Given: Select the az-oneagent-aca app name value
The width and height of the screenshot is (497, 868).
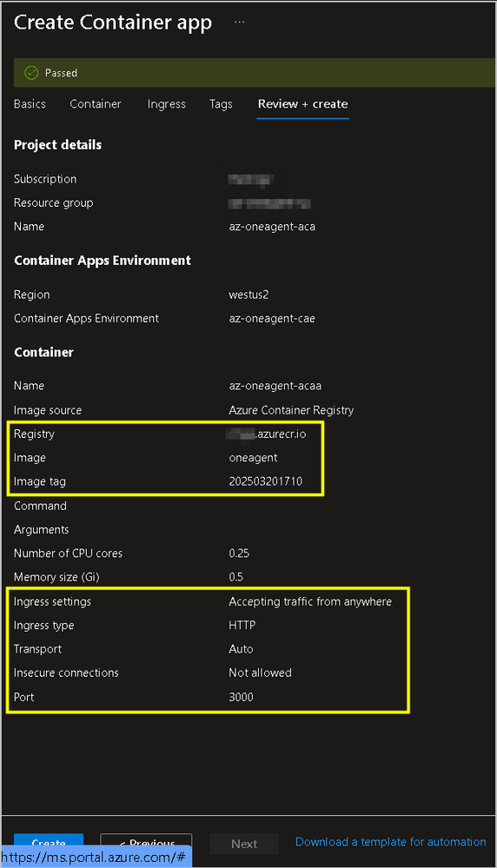Looking at the screenshot, I should point(272,227).
